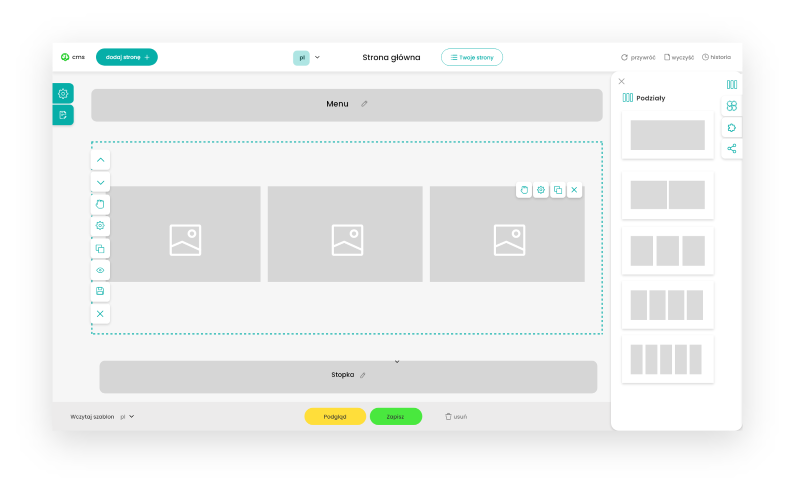Open the Twoje strony menu
This screenshot has height=494, width=795.
(472, 58)
